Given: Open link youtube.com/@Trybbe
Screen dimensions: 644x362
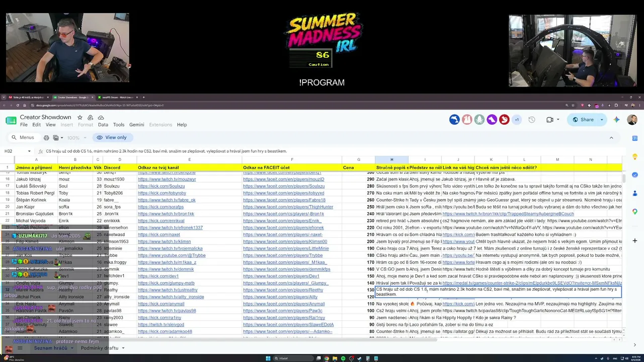Looking at the screenshot, I should tap(172, 255).
